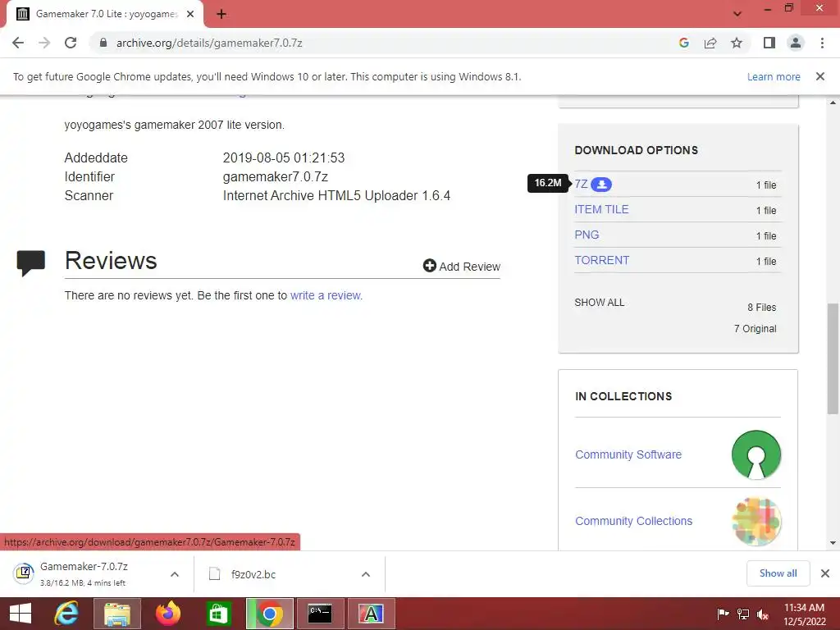Viewport: 840px width, 630px height.
Task: Open the letter A app in the taskbar
Action: click(372, 614)
